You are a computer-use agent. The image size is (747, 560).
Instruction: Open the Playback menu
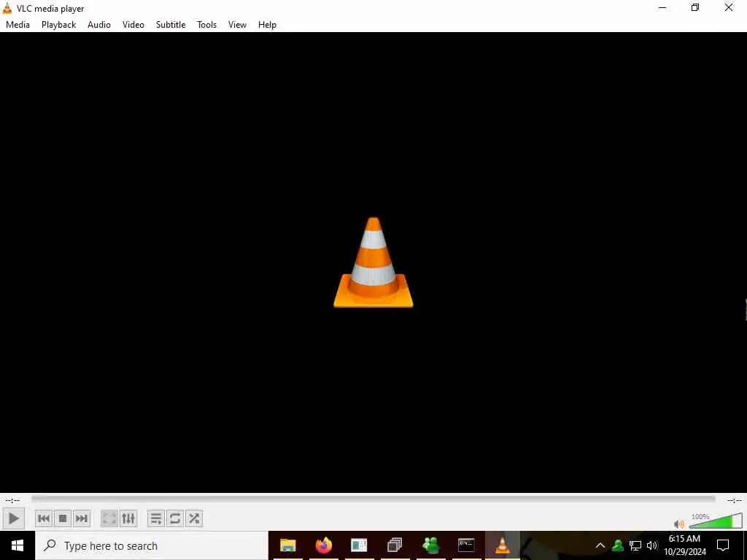pyautogui.click(x=58, y=25)
